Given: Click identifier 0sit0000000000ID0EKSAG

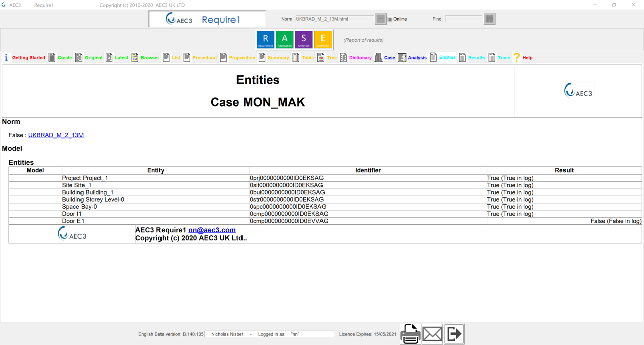Looking at the screenshot, I should pos(286,185).
